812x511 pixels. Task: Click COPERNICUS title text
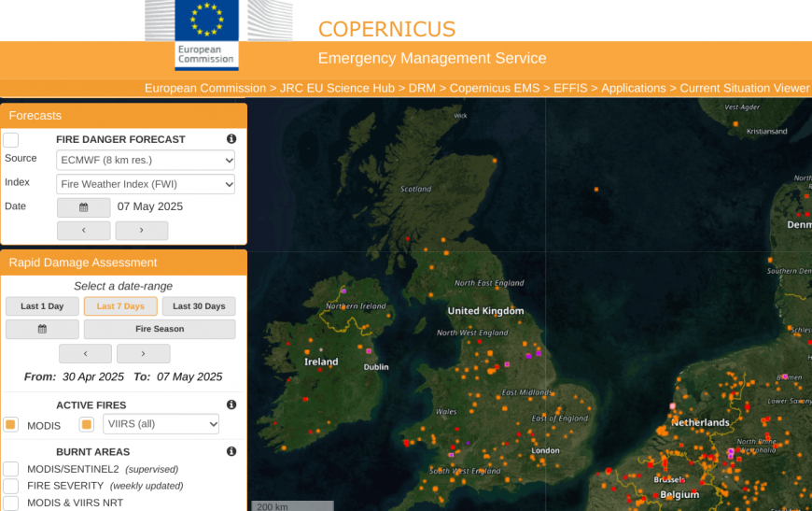[386, 30]
